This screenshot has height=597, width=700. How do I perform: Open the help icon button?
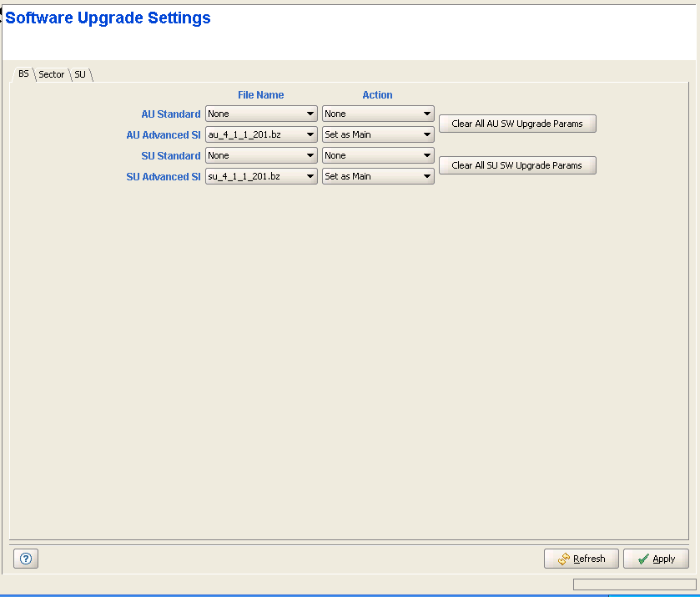(25, 559)
